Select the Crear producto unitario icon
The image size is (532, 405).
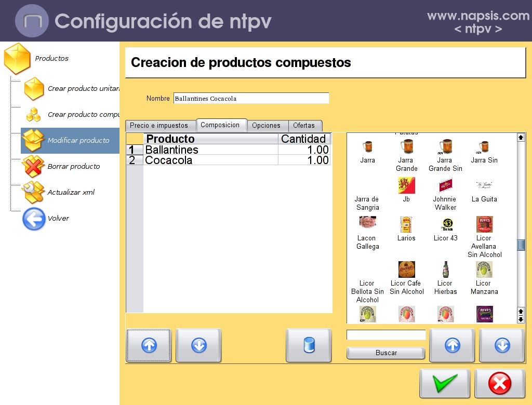34,89
